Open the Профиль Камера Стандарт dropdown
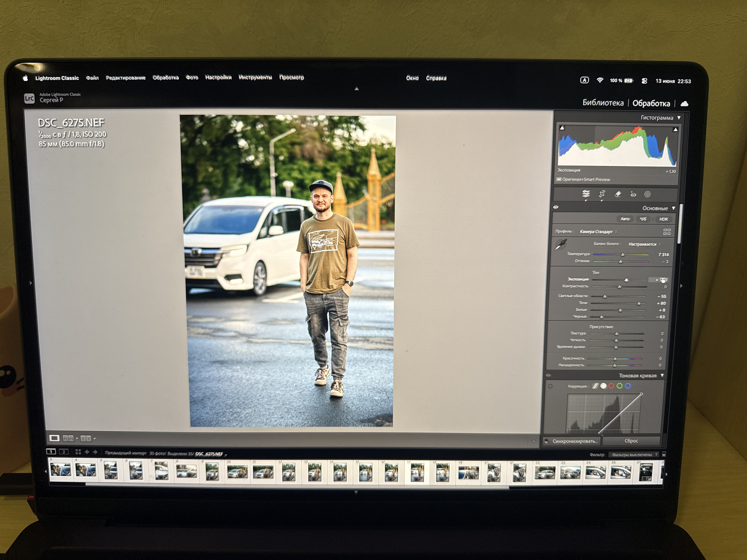The image size is (747, 560). [598, 232]
